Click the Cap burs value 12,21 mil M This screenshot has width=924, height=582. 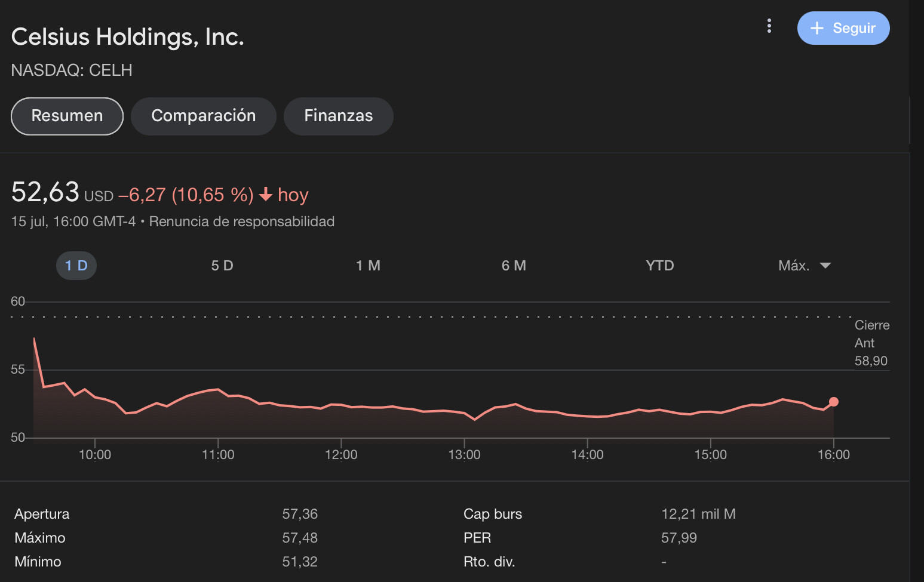(698, 514)
